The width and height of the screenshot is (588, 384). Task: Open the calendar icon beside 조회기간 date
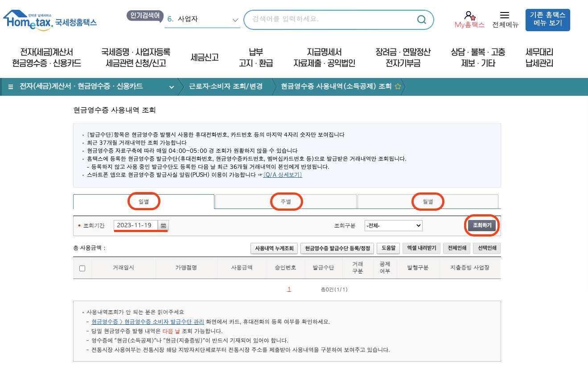click(163, 225)
